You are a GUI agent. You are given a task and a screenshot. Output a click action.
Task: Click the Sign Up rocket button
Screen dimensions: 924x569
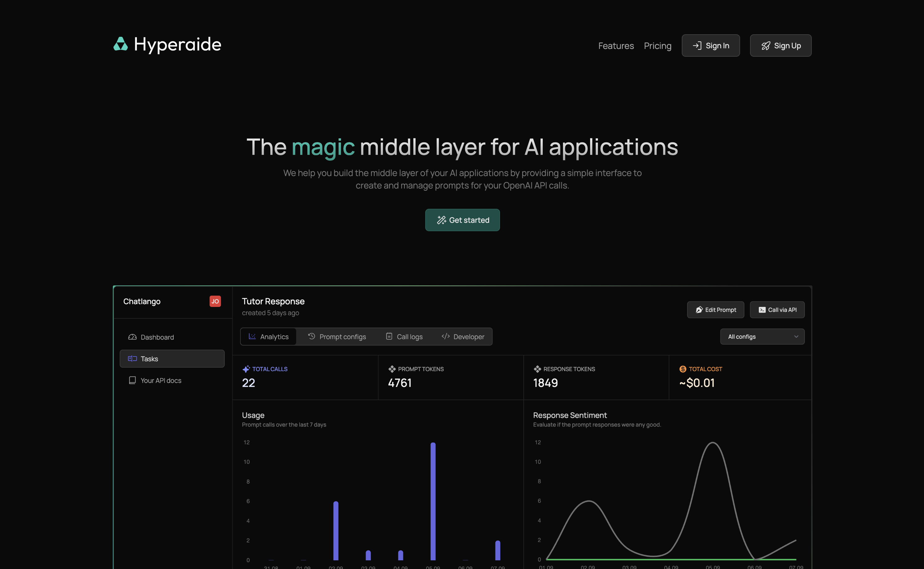point(780,45)
